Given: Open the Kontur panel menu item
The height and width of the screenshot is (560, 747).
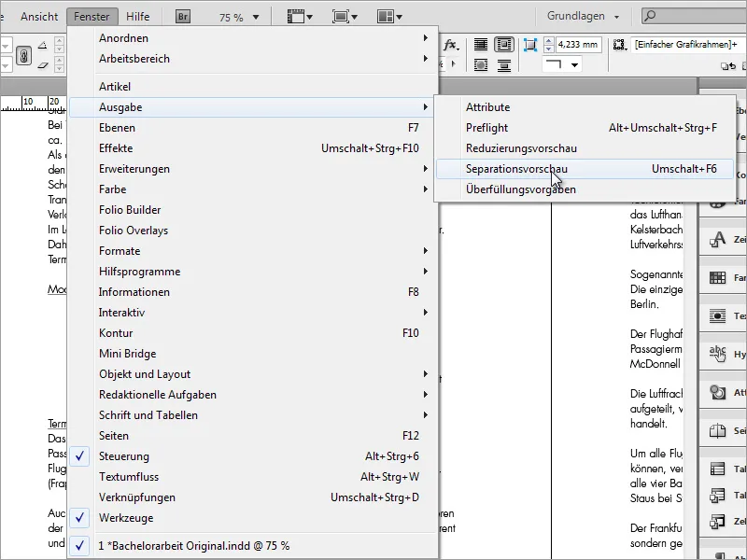Looking at the screenshot, I should point(253,333).
